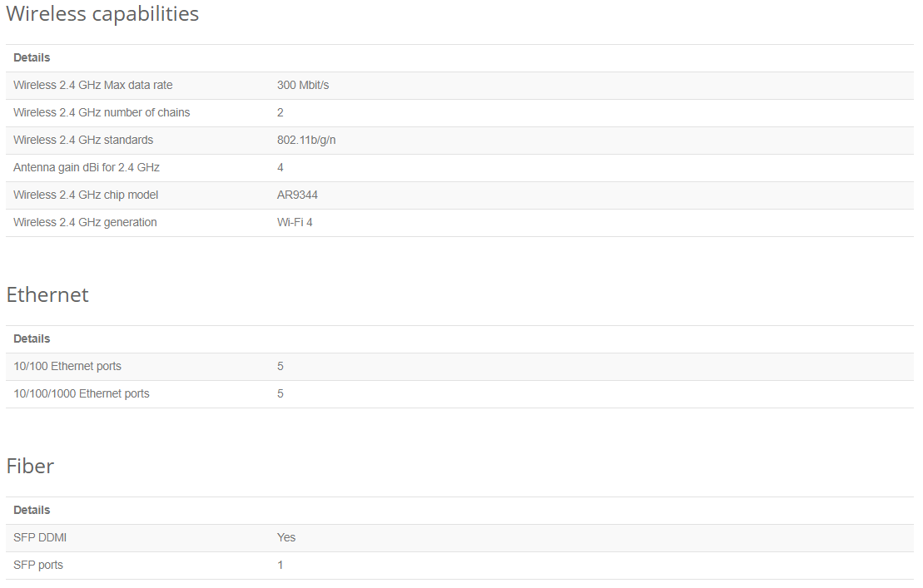Click the Ethernet section heading
This screenshot has height=588, width=923.
[x=47, y=295]
